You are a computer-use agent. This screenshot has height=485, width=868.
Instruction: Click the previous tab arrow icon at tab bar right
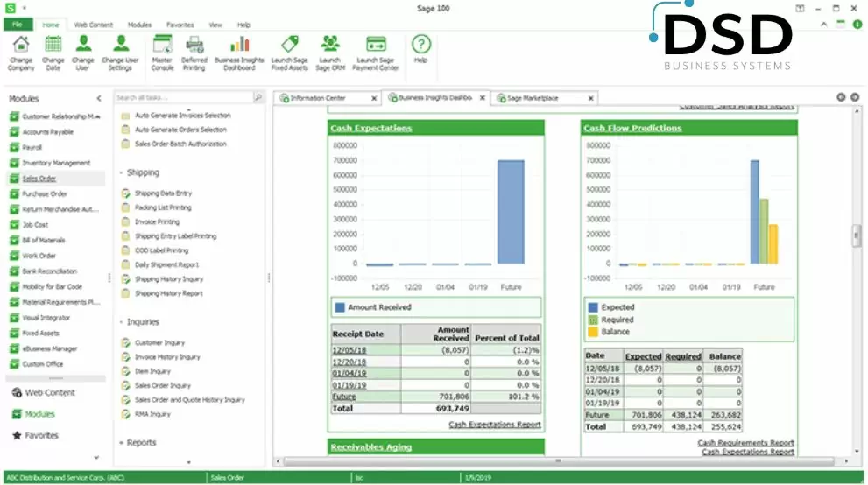[841, 97]
